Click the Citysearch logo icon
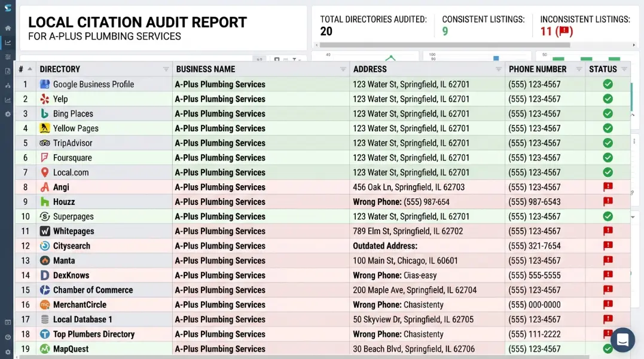Image resolution: width=644 pixels, height=359 pixels. point(45,246)
